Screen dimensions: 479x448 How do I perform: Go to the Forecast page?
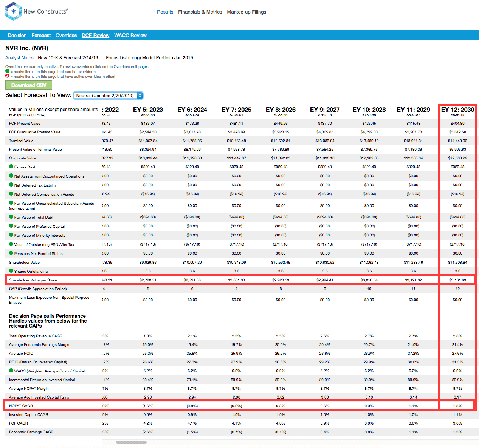coord(41,36)
